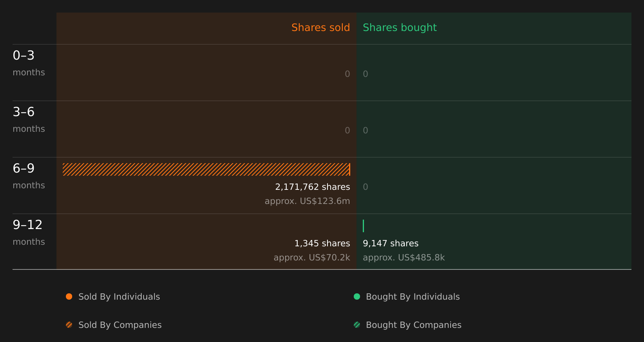Select the Sold By Individuals legend label
644x342 pixels.
(x=119, y=297)
